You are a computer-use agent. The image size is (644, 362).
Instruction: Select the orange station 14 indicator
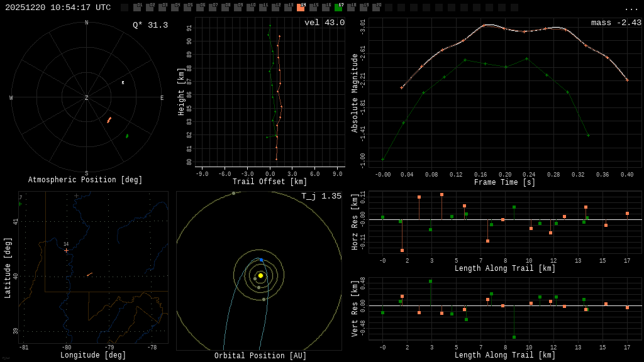click(x=301, y=8)
